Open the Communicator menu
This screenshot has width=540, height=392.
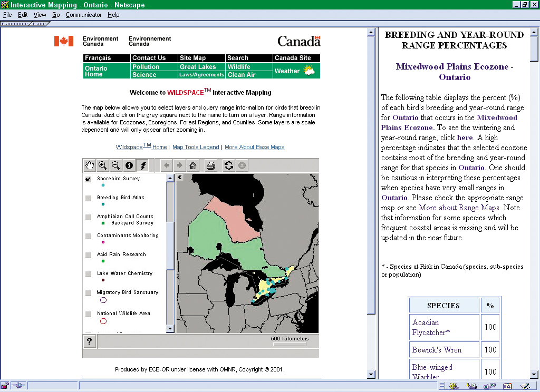84,15
